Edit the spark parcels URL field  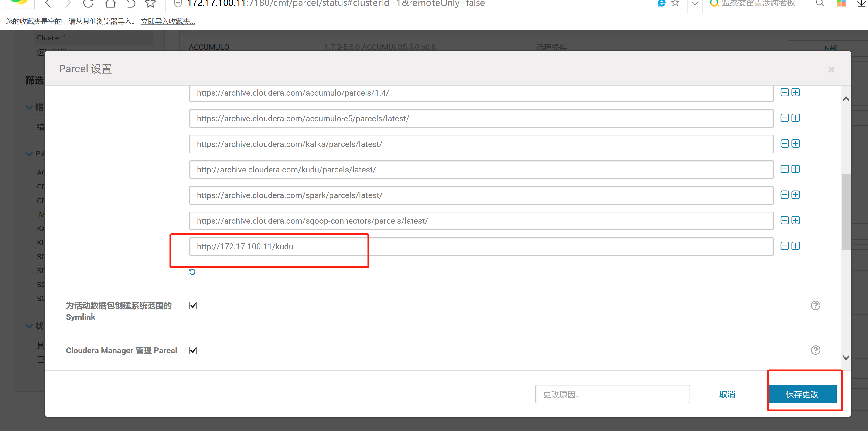pos(481,195)
